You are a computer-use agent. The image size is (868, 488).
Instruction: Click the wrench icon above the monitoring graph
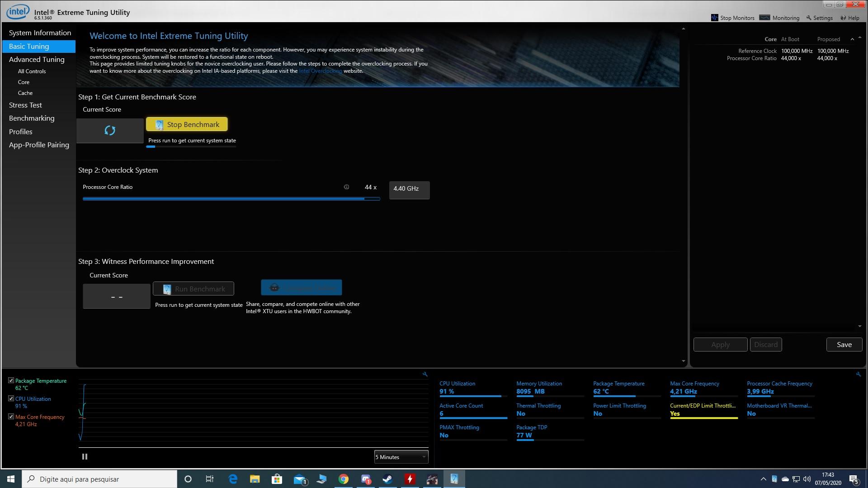pyautogui.click(x=425, y=374)
